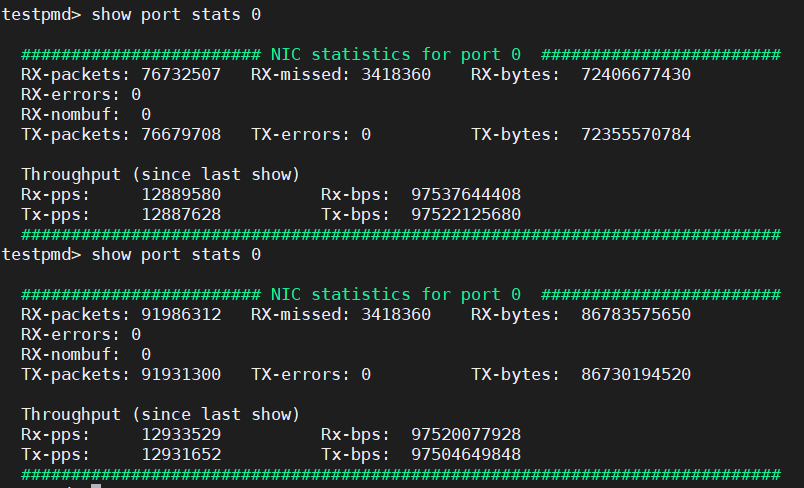Click the first 'show port stats 0' command
804x488 pixels.
176,14
